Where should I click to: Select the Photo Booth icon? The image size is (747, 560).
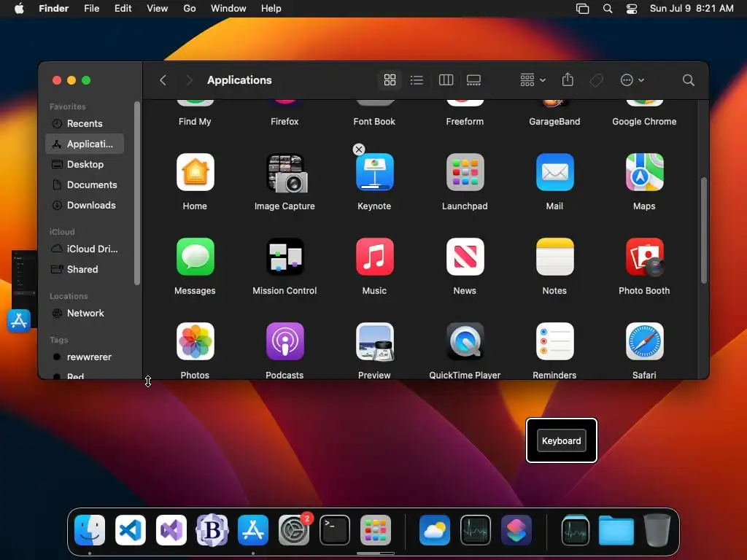(x=644, y=257)
